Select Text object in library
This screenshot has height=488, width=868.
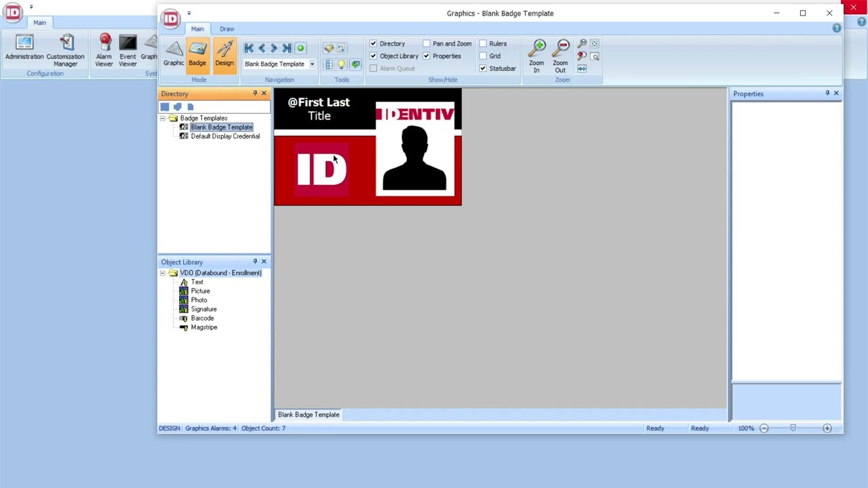[x=197, y=282]
